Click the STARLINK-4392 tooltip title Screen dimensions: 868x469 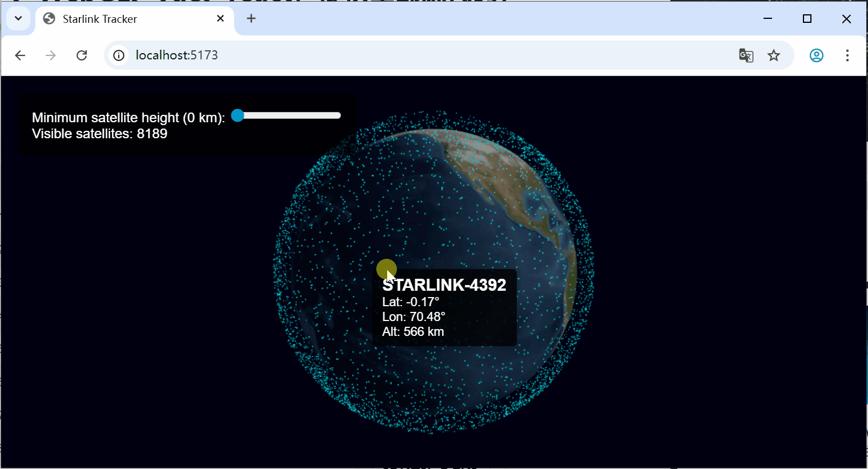click(444, 285)
